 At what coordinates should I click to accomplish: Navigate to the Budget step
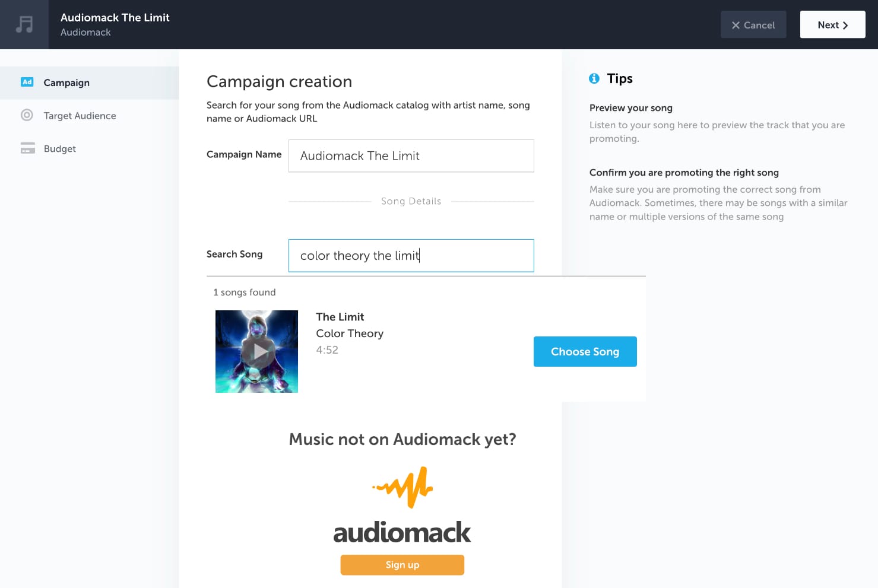pyautogui.click(x=59, y=148)
